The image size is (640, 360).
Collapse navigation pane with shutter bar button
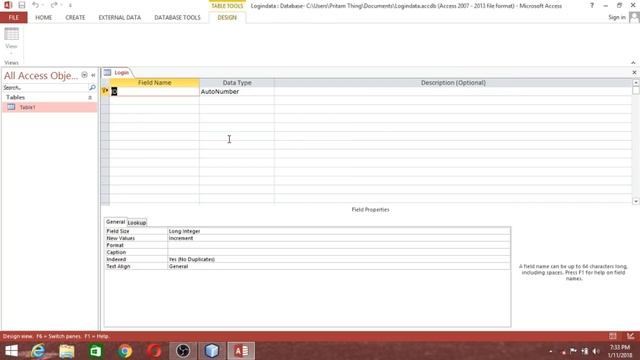93,75
